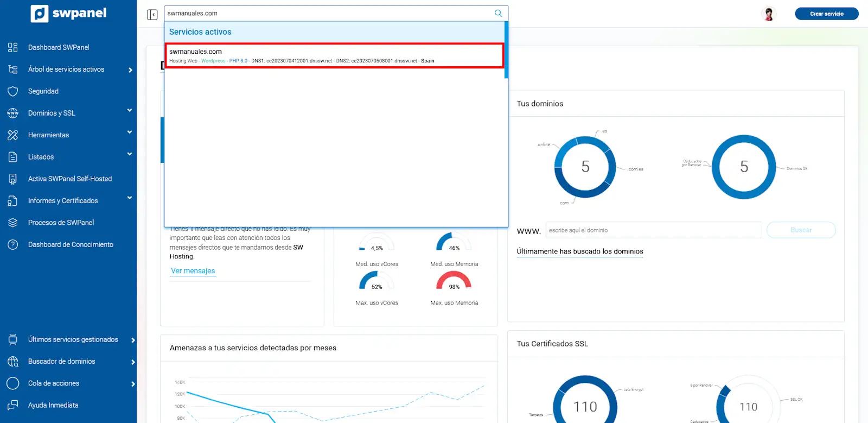Click Servicios activos heading
This screenshot has height=423, width=868.
(200, 32)
